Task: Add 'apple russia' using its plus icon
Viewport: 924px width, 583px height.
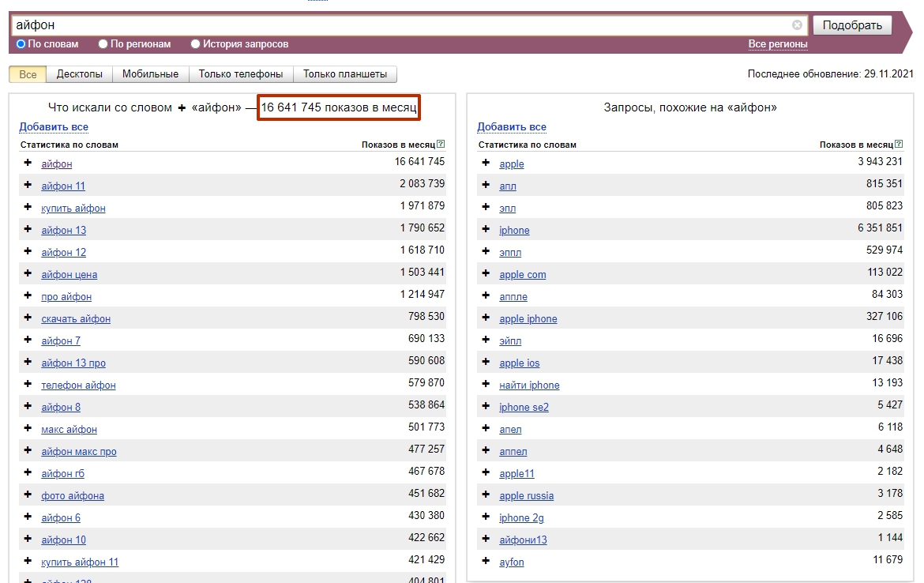Action: (486, 495)
